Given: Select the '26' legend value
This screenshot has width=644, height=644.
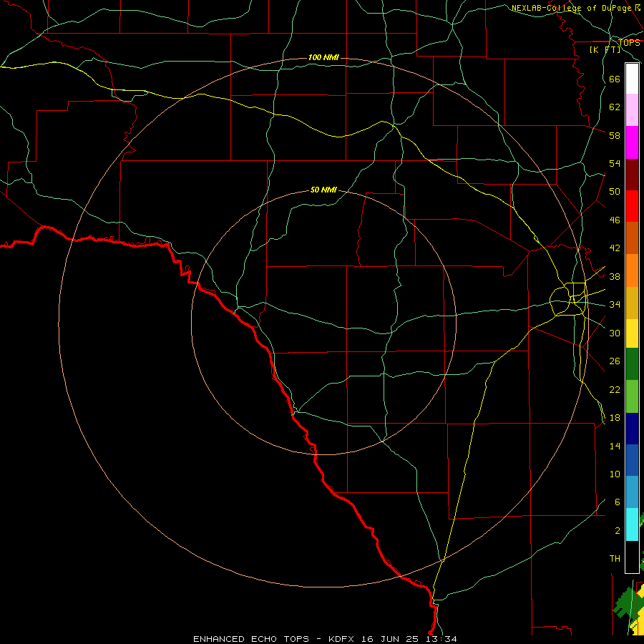Looking at the screenshot, I should (615, 361).
